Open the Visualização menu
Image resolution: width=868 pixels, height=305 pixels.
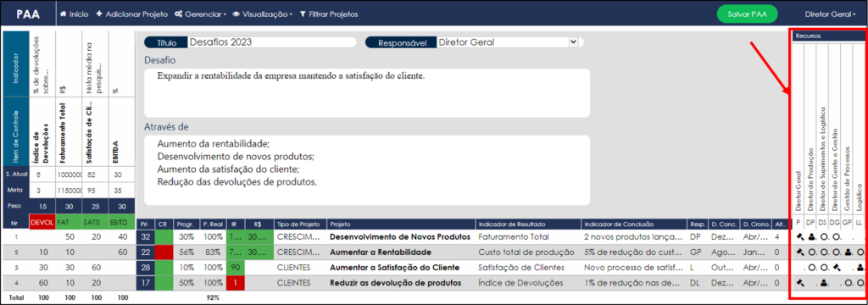[263, 14]
